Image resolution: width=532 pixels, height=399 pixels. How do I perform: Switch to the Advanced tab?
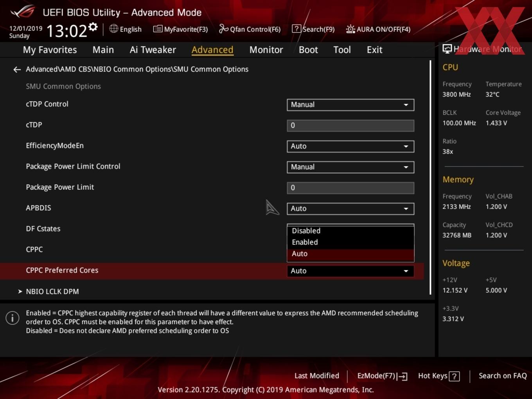(212, 50)
